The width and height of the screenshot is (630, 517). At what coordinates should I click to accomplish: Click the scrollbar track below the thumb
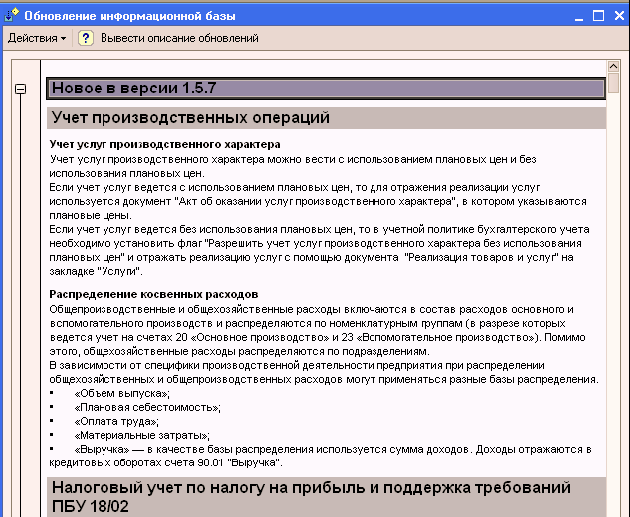pos(614,300)
